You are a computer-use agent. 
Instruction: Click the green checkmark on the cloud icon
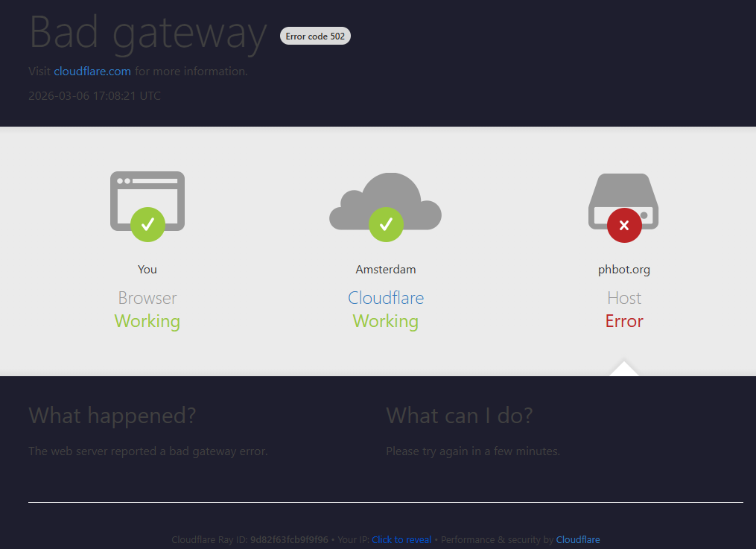click(386, 224)
